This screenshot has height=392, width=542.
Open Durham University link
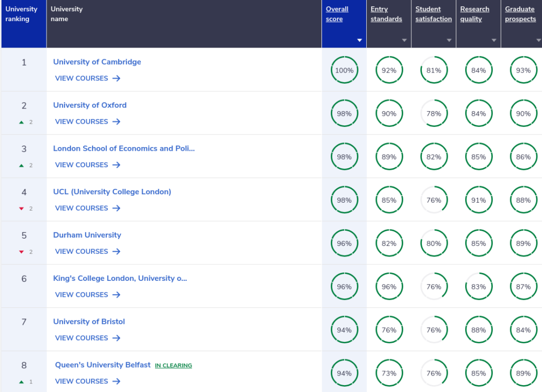[87, 235]
